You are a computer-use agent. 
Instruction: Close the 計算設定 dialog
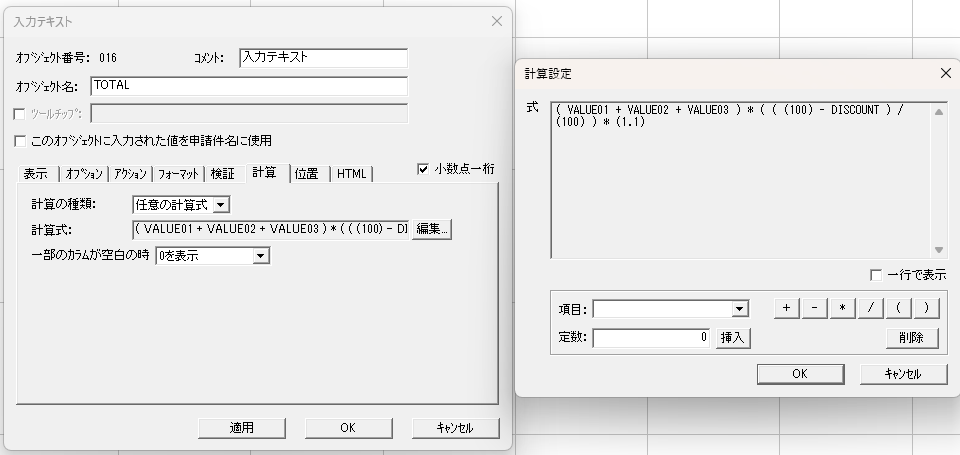(945, 73)
